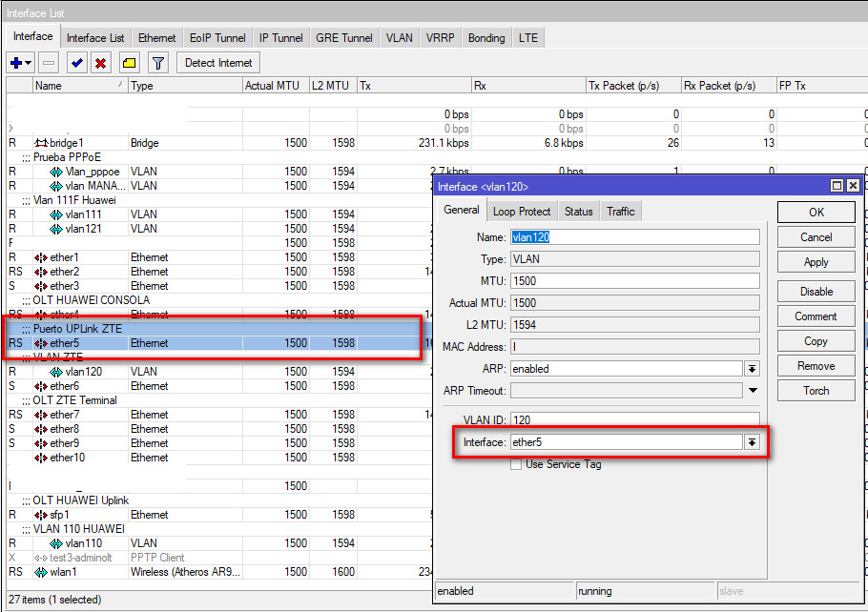This screenshot has width=868, height=612.
Task: Enable the Use Service Tag checkbox
Action: pos(516,464)
